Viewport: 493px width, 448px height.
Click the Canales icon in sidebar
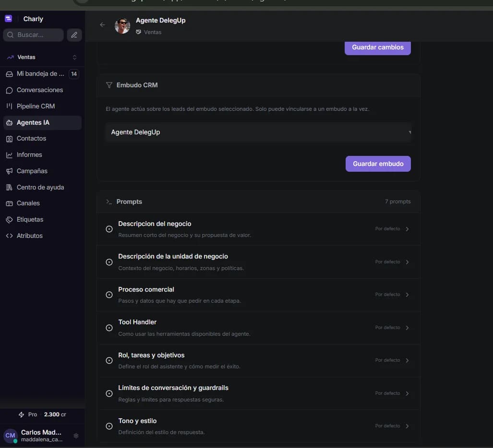(x=10, y=203)
